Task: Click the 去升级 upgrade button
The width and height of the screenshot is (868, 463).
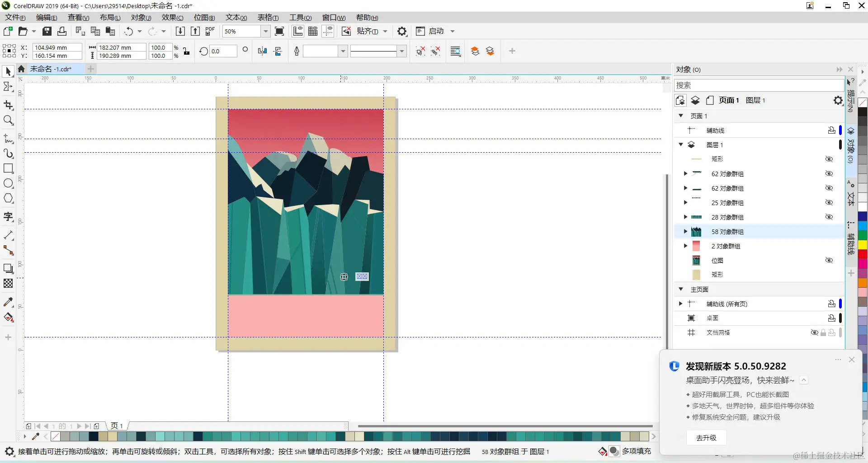Action: coord(706,437)
